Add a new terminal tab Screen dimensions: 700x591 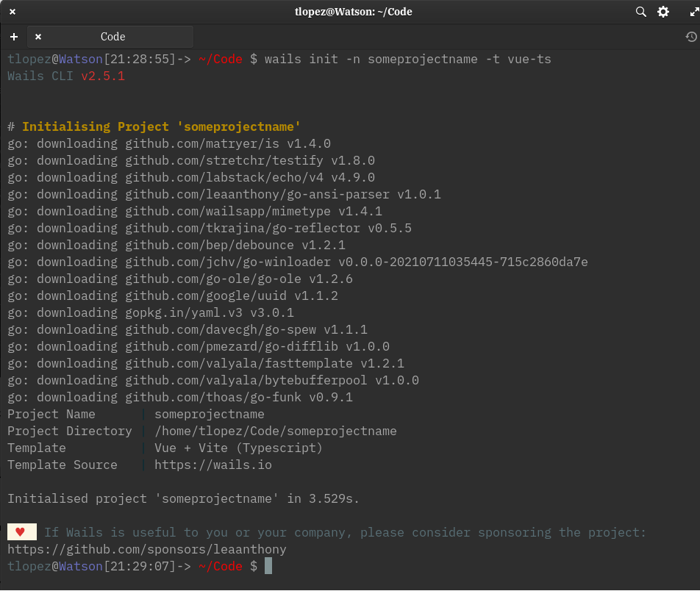pos(14,37)
